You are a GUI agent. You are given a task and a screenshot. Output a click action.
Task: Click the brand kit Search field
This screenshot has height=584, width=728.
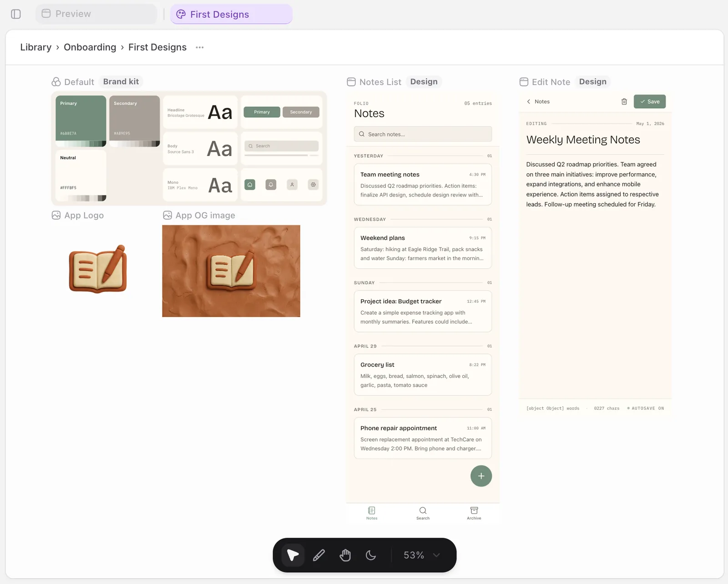(x=282, y=146)
